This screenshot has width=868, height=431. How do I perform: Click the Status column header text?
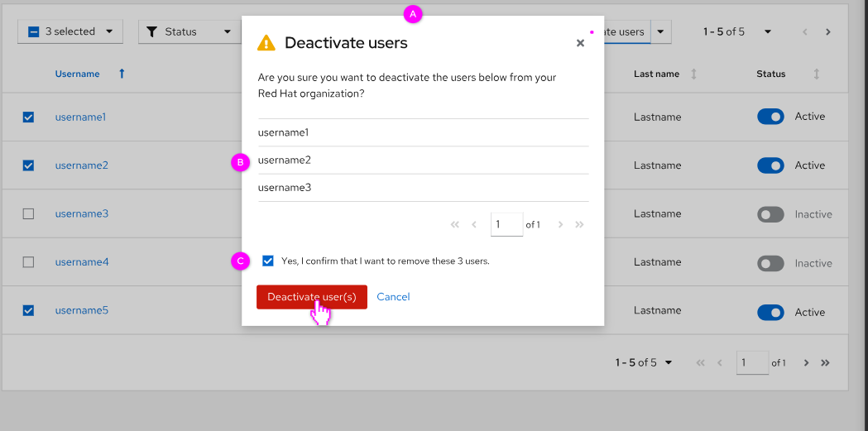point(771,74)
